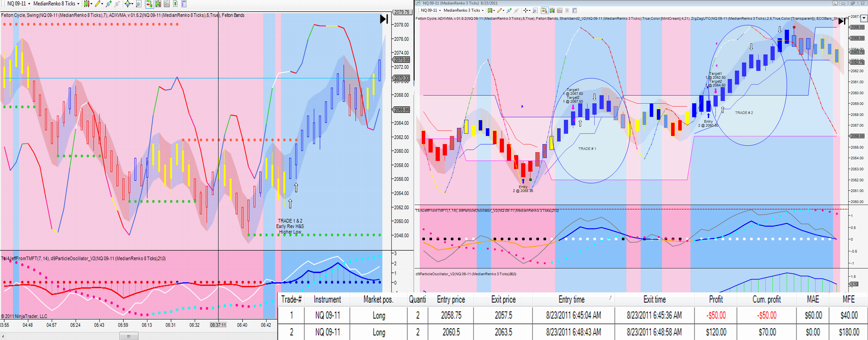Click the 06:37:11 time marker on the 8-tick time axis

[218, 325]
